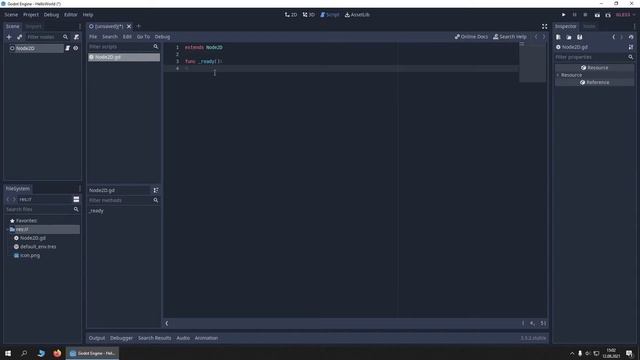Open the top Debug menu
The height and width of the screenshot is (360, 640).
[51, 15]
